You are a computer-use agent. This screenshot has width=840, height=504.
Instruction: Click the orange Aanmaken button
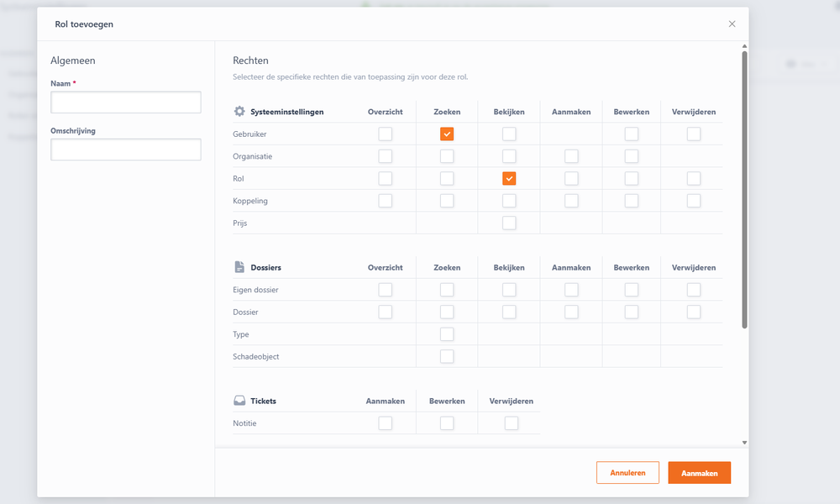[699, 472]
